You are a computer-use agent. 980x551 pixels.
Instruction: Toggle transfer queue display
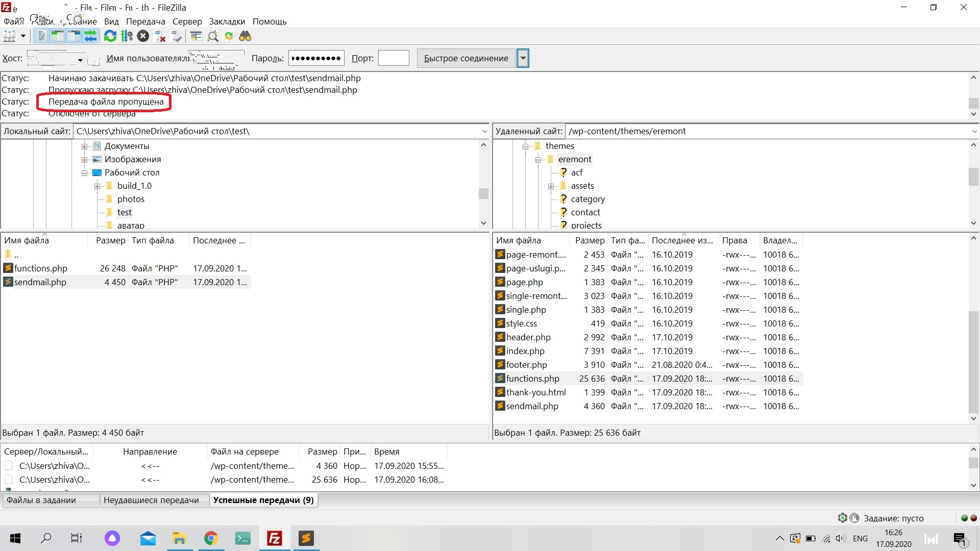click(90, 36)
